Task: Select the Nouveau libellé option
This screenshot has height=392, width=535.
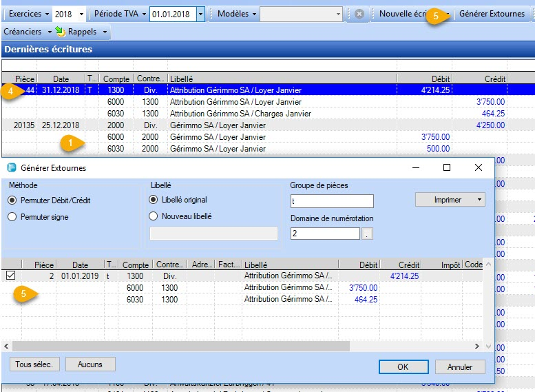Action: click(x=154, y=216)
